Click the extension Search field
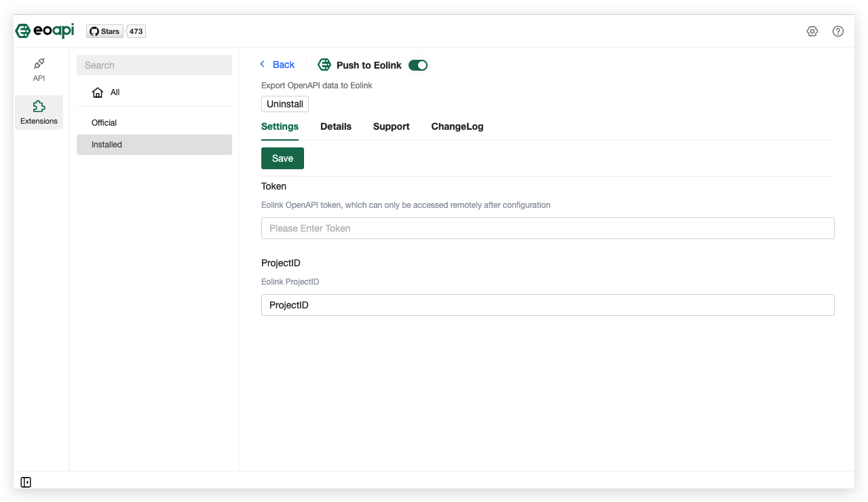The width and height of the screenshot is (868, 502). click(154, 65)
